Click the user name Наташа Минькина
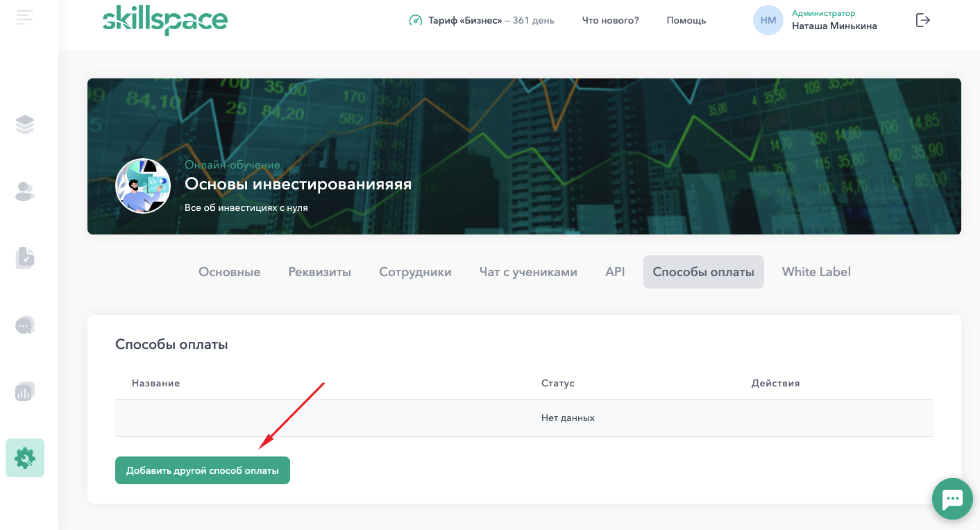 [x=834, y=26]
